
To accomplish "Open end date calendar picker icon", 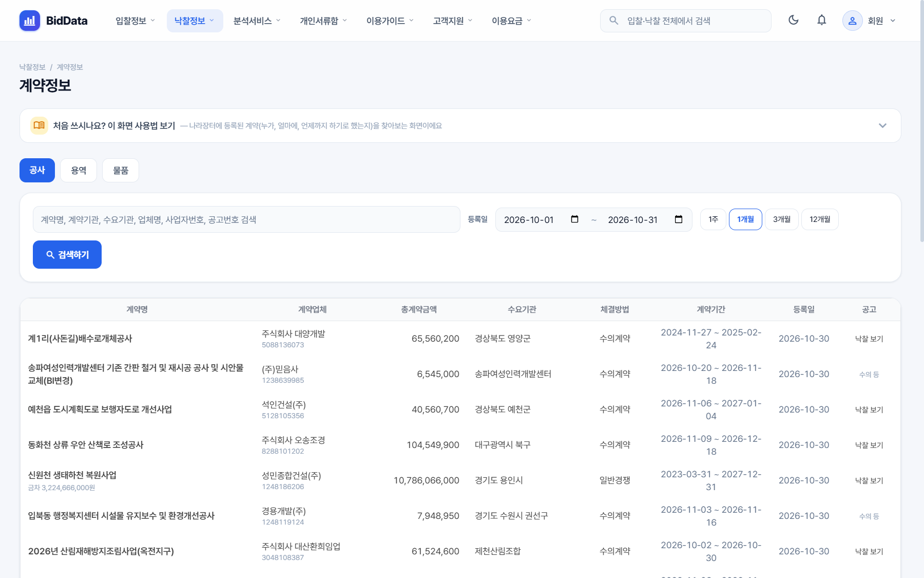I will (x=678, y=219).
